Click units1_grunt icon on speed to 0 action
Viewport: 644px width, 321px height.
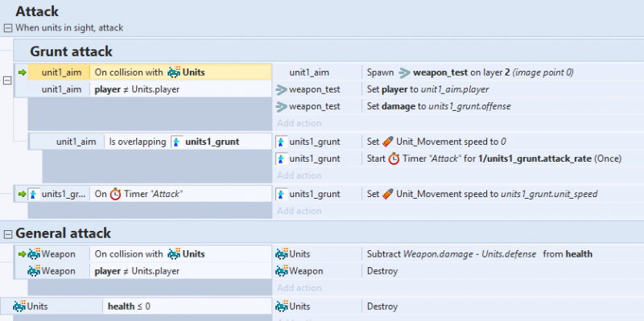pyautogui.click(x=281, y=142)
